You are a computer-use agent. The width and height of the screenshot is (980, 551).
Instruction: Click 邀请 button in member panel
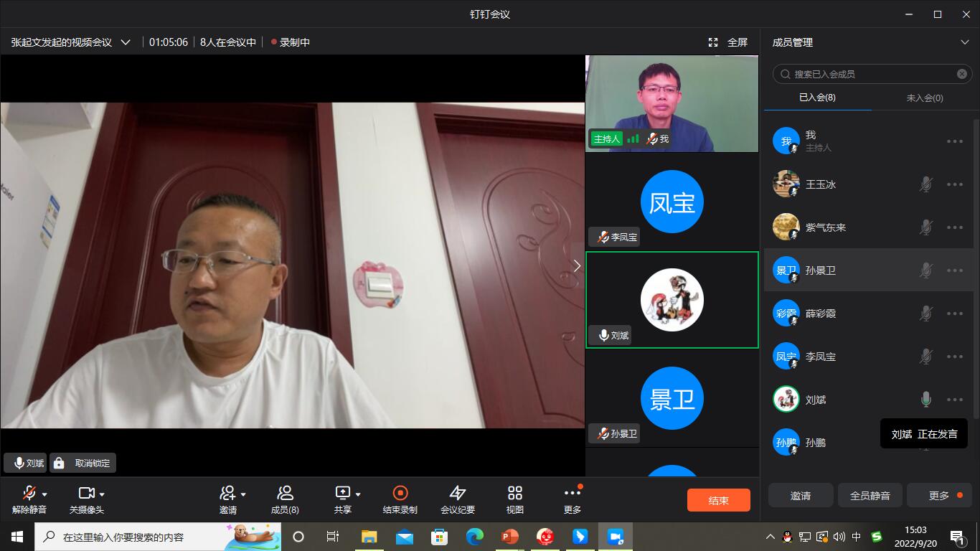click(801, 495)
